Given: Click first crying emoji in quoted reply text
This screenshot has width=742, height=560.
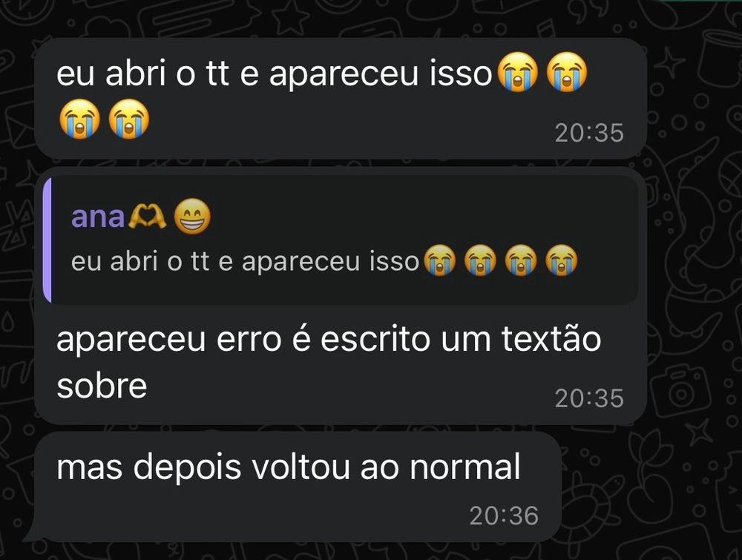Looking at the screenshot, I should point(439,260).
